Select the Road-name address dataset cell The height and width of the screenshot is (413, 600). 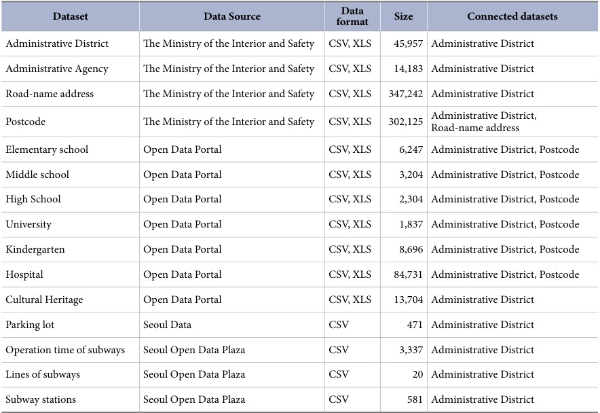49,93
